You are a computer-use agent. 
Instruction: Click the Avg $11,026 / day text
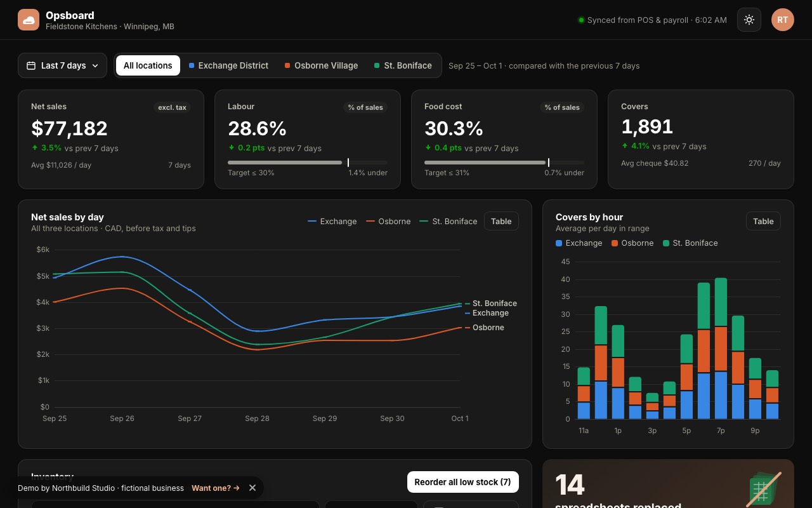tap(61, 165)
